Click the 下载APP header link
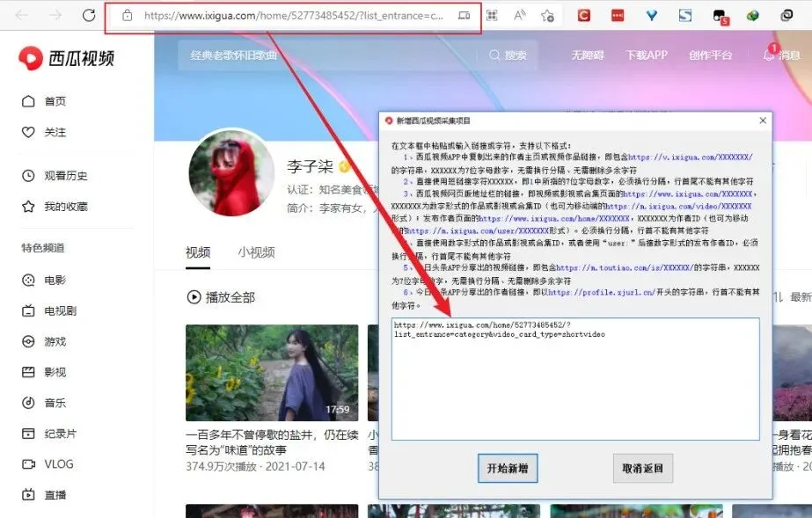 pos(647,55)
